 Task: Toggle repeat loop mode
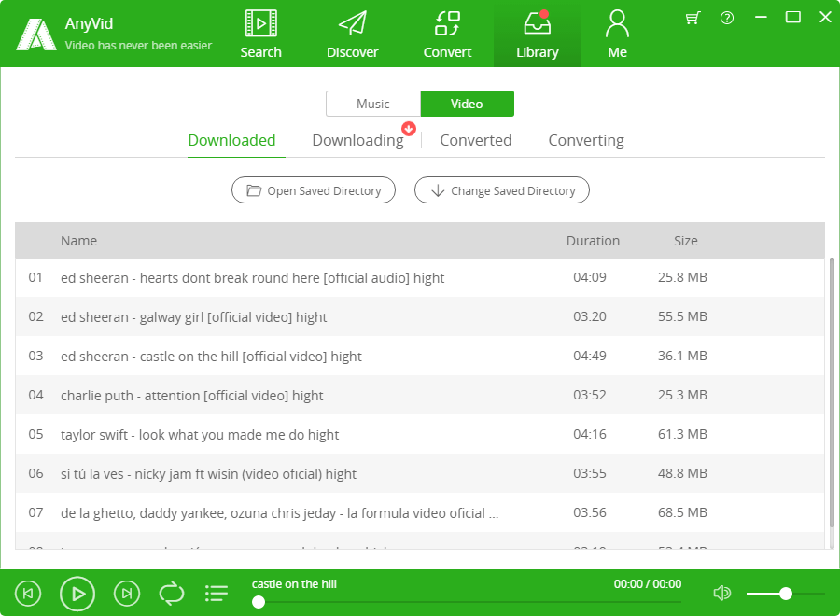[x=172, y=594]
